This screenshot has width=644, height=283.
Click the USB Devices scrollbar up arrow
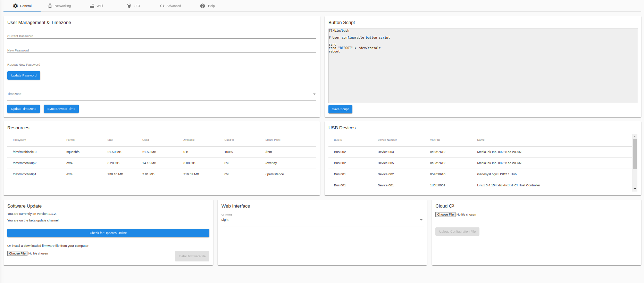tap(635, 137)
